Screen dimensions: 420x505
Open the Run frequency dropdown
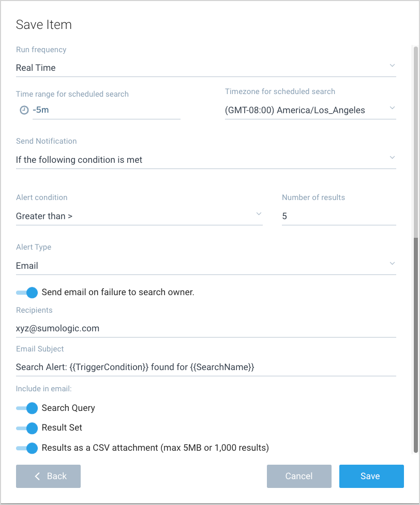click(392, 66)
